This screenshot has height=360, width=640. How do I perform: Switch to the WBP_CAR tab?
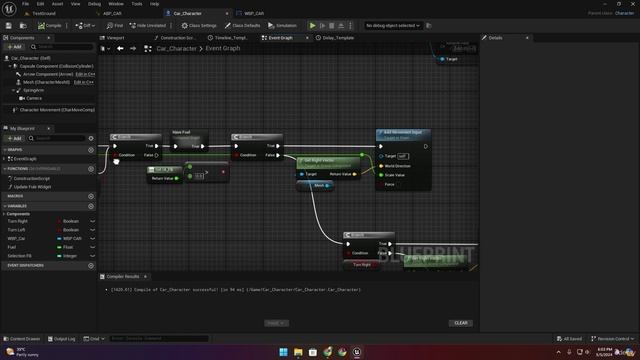pyautogui.click(x=254, y=13)
